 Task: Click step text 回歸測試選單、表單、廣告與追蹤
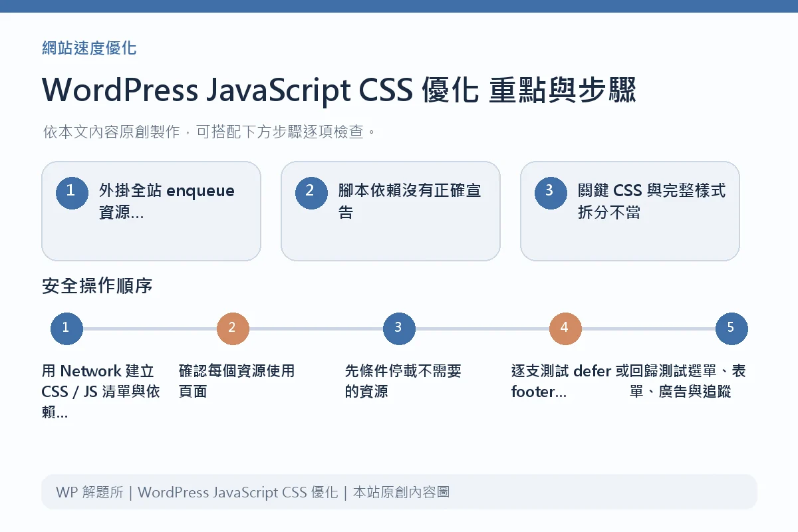coord(688,381)
